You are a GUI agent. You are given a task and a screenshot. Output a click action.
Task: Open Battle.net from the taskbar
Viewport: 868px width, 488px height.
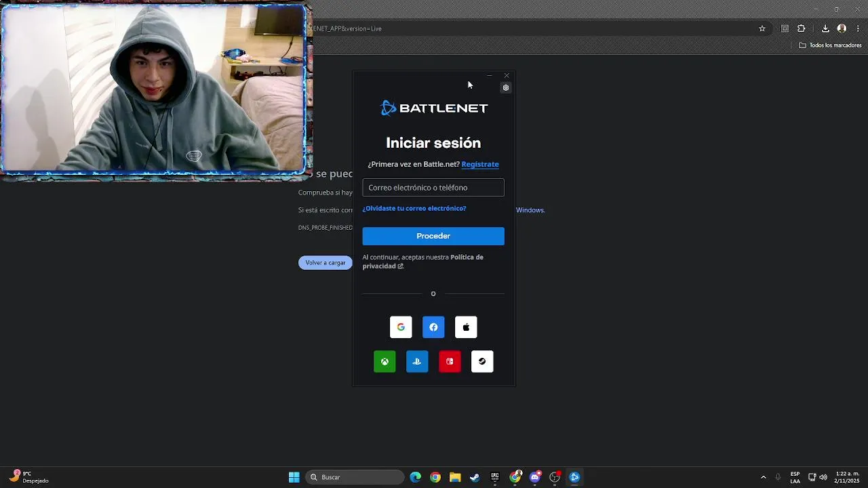pos(574,477)
